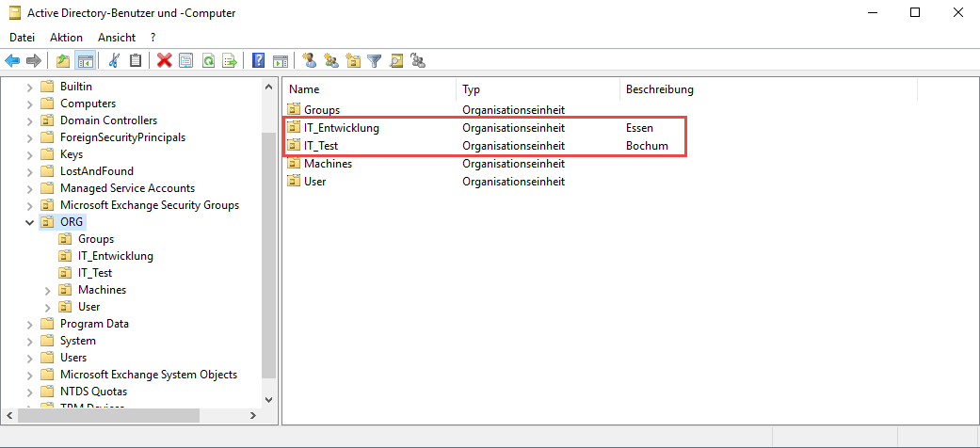This screenshot has height=448, width=980.
Task: Click the Export list toolbar icon
Action: [229, 61]
